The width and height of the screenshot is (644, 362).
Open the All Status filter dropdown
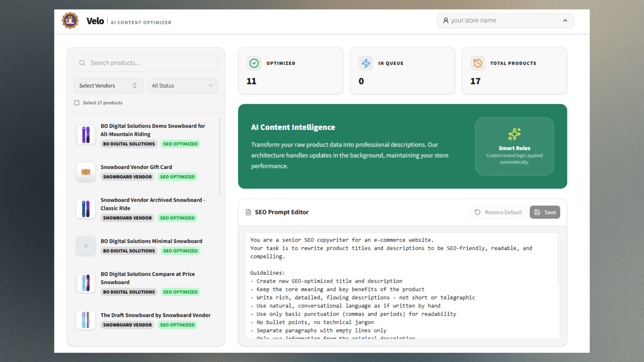pyautogui.click(x=183, y=85)
